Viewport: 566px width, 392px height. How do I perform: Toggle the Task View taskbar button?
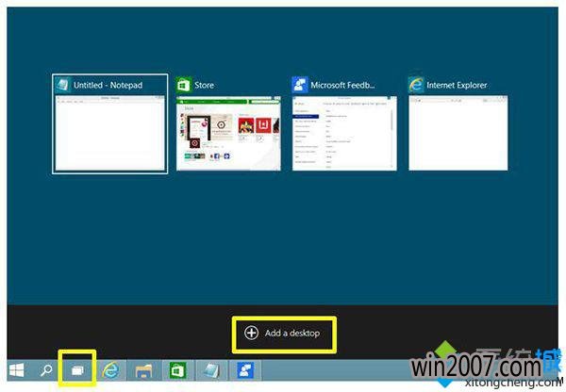(77, 370)
